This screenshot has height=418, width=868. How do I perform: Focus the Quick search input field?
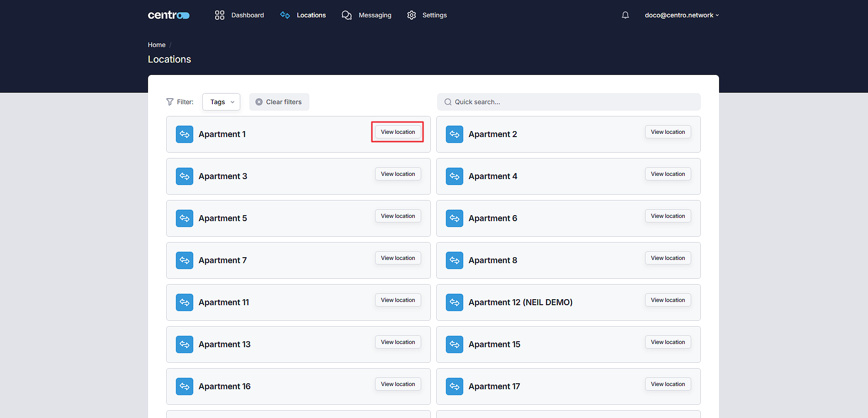click(x=569, y=102)
